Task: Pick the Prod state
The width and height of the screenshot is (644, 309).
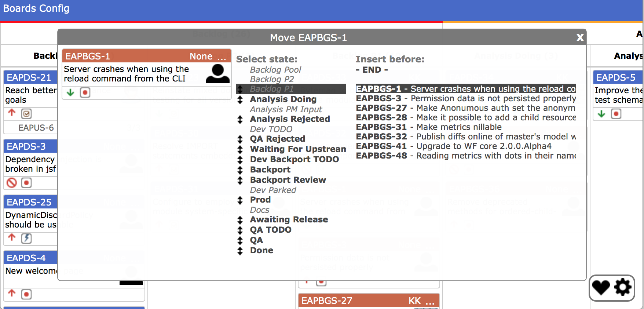Action: click(260, 200)
